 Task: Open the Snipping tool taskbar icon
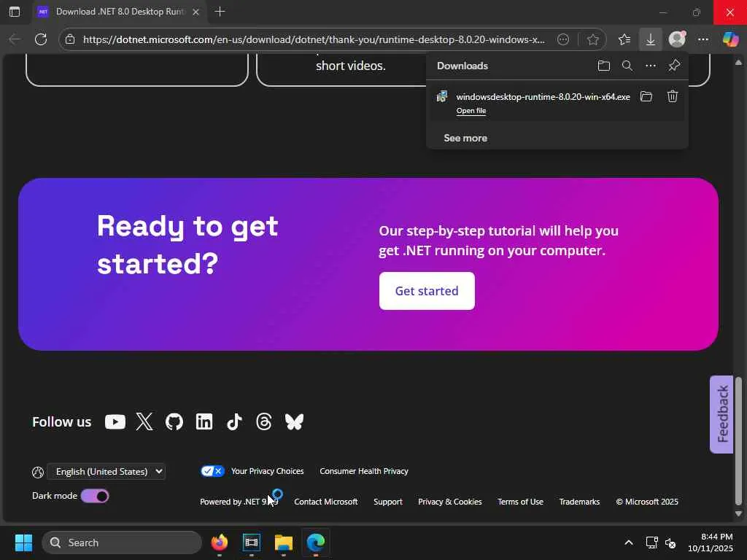coord(252,542)
